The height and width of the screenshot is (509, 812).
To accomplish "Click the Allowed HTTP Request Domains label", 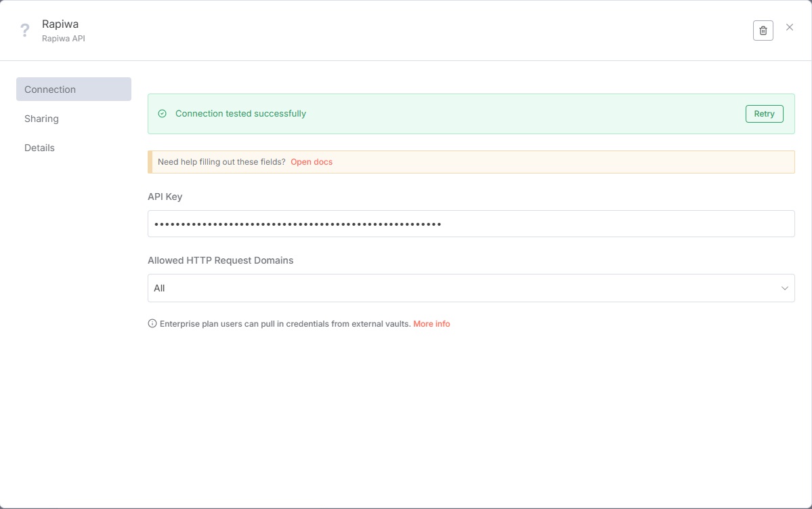I will 221,260.
